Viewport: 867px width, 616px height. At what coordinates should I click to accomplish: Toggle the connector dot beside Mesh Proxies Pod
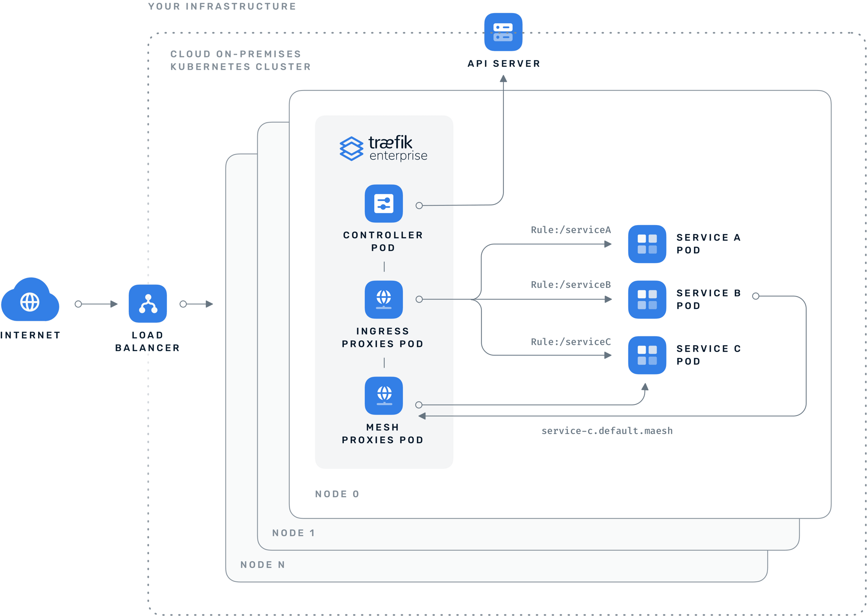point(419,404)
